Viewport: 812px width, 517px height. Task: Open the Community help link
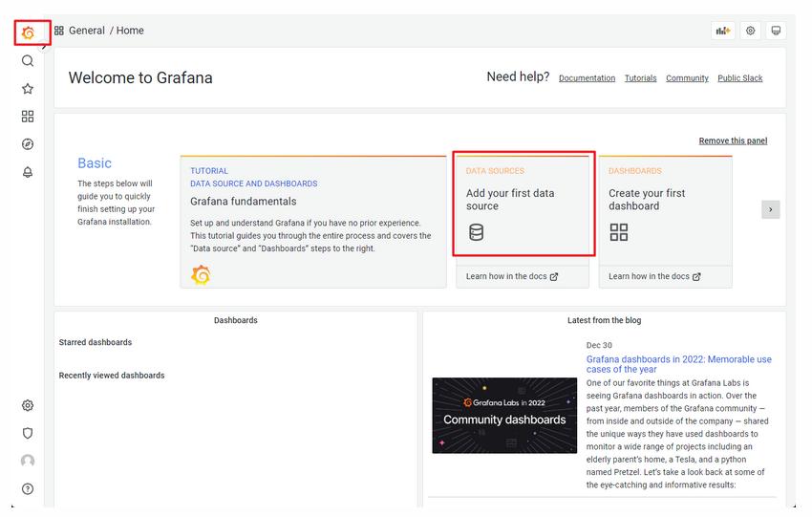click(687, 78)
